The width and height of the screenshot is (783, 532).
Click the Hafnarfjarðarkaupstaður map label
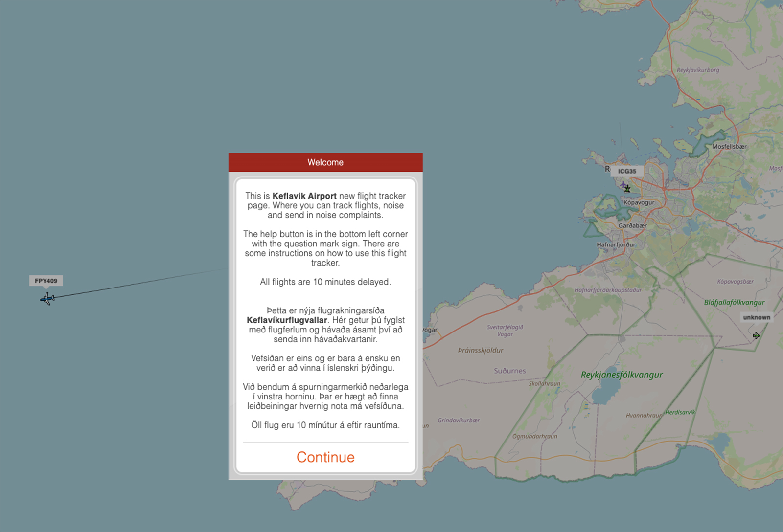pyautogui.click(x=608, y=290)
